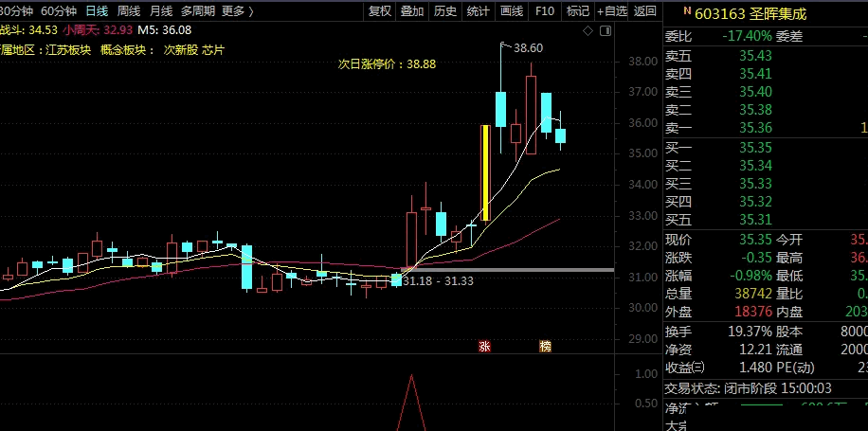Activate the 画线 drawing tool

click(512, 11)
